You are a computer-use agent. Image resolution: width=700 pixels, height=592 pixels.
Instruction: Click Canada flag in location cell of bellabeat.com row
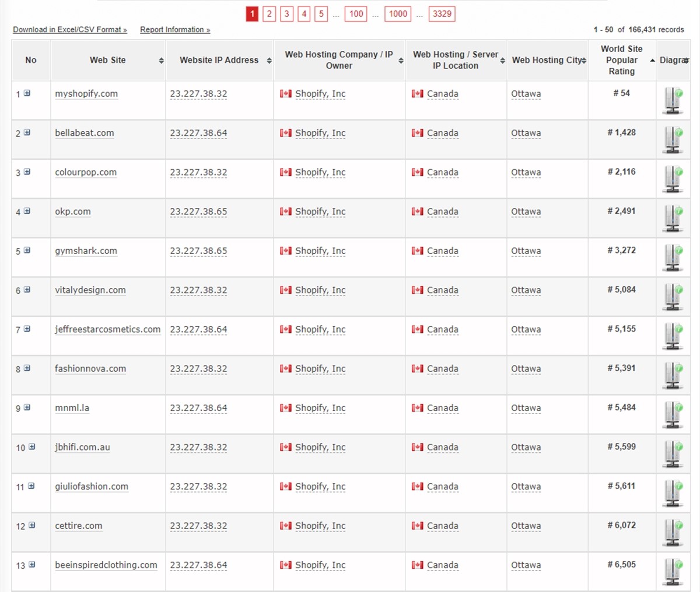click(x=418, y=133)
